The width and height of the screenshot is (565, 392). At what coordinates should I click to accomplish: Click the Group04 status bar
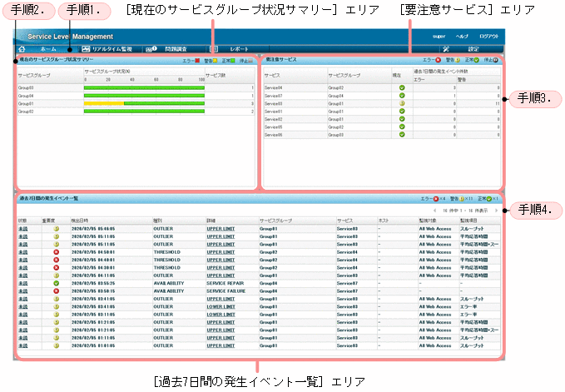(144, 96)
